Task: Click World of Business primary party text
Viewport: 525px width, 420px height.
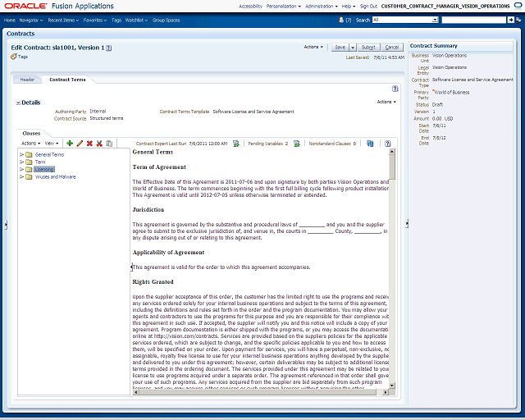Action: (x=452, y=92)
